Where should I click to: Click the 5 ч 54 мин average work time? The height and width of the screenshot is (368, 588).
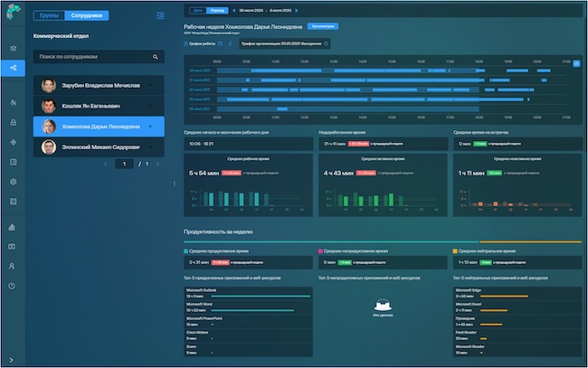pos(204,173)
